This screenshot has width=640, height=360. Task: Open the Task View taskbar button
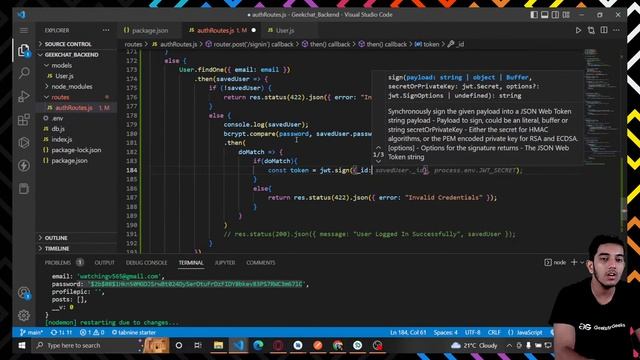coord(198,346)
